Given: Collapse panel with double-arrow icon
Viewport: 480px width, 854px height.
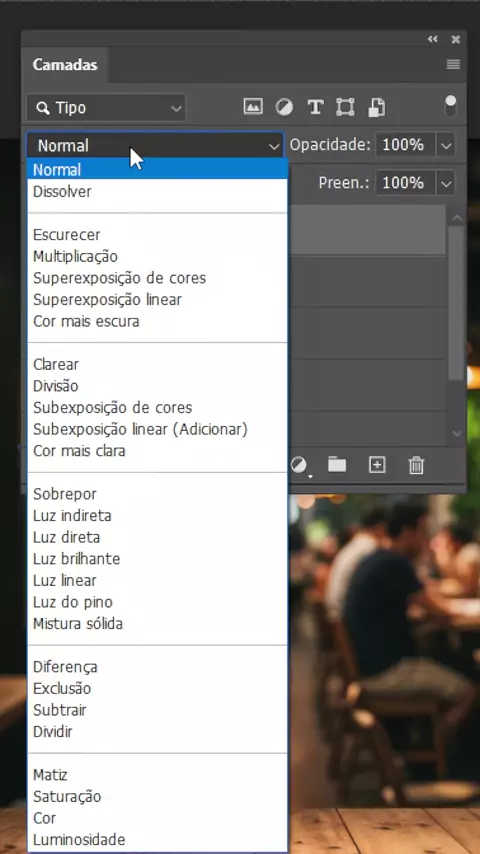Looking at the screenshot, I should tap(433, 39).
